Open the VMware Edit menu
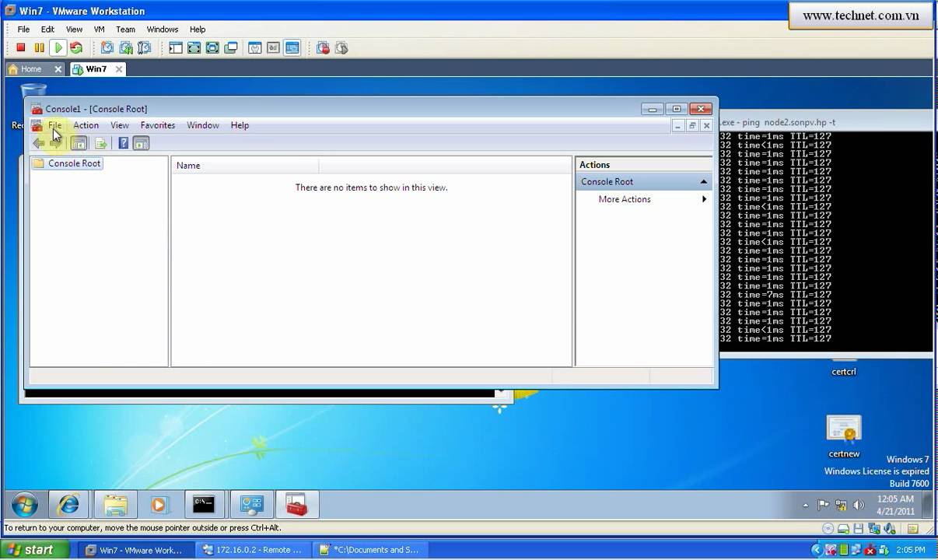This screenshot has width=938, height=560. pyautogui.click(x=47, y=30)
